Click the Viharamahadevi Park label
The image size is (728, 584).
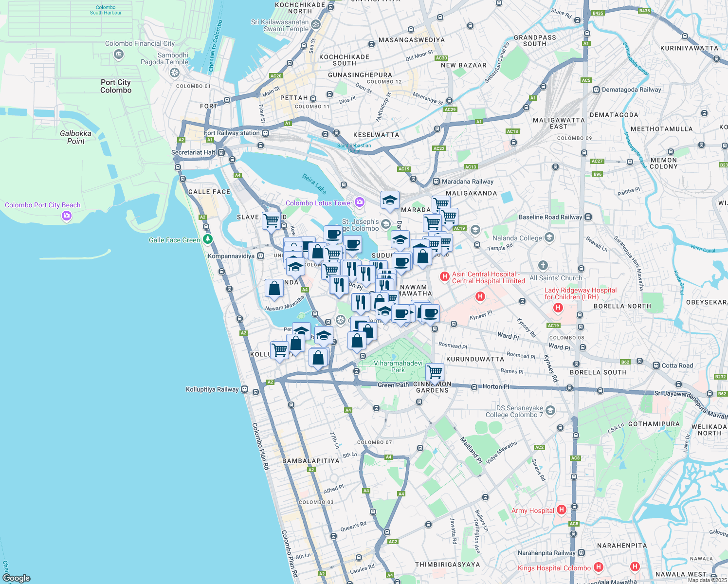point(398,366)
